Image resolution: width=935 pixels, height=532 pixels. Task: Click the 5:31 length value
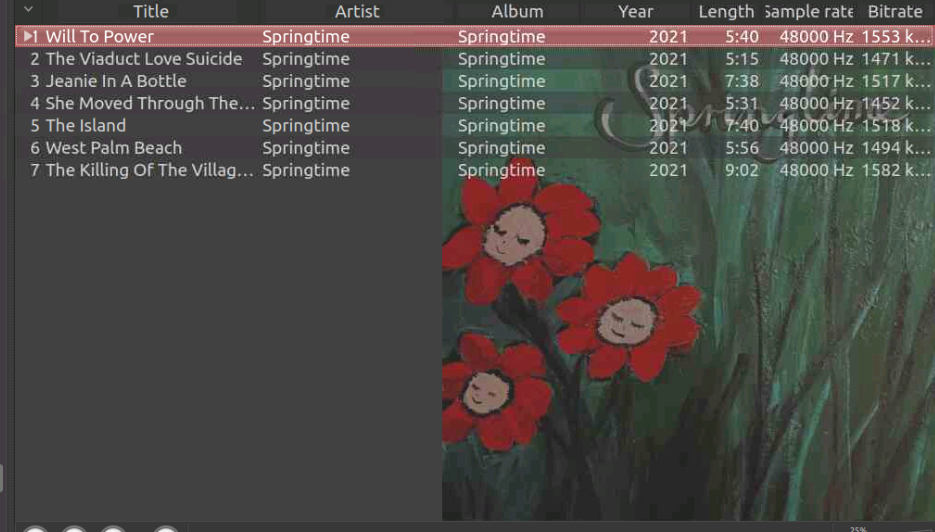click(742, 103)
